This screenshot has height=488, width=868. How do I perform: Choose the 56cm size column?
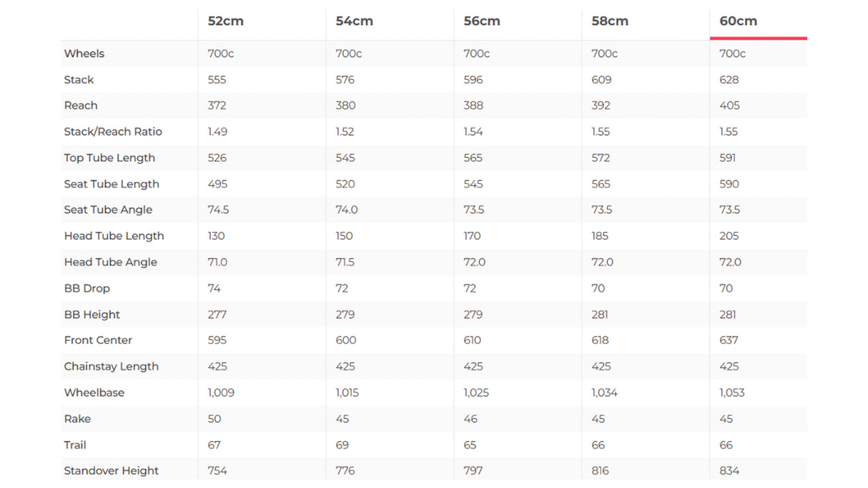(x=481, y=21)
